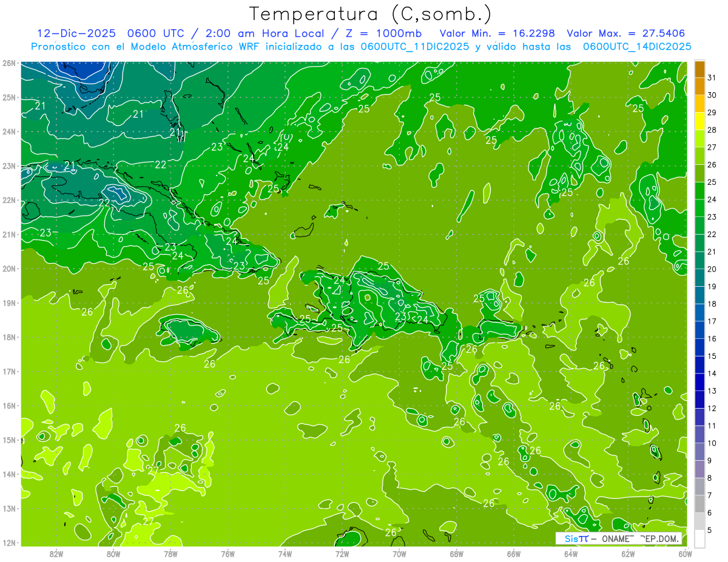Click the color scale label "18"
The height and width of the screenshot is (562, 728).
click(712, 304)
